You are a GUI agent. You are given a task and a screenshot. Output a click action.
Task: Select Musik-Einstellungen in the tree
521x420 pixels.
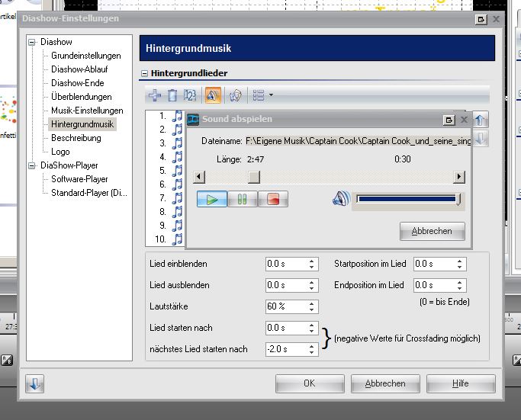87,111
